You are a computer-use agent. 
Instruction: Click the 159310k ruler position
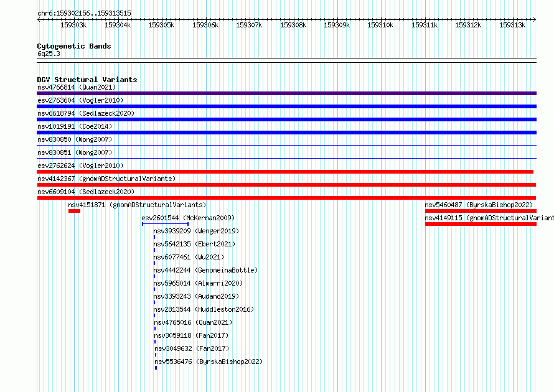click(380, 25)
